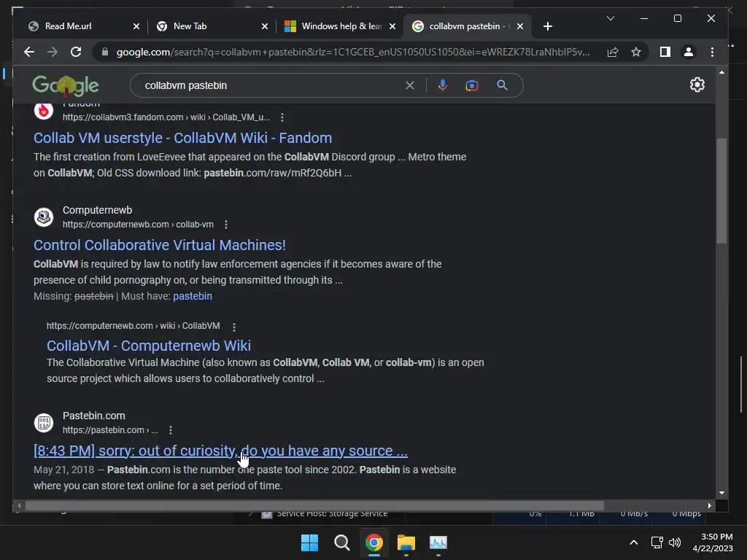Click the volume tray icon
The height and width of the screenshot is (560, 747).
pos(675,542)
